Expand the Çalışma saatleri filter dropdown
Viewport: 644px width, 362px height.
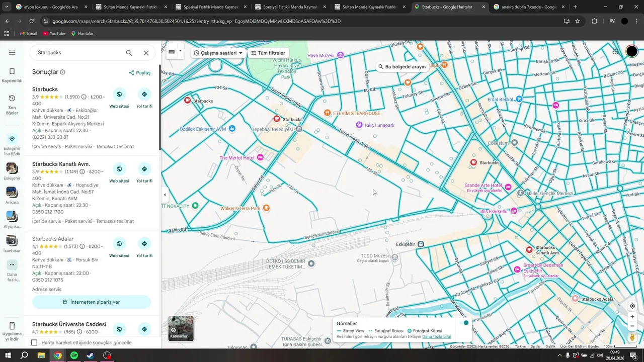click(218, 53)
